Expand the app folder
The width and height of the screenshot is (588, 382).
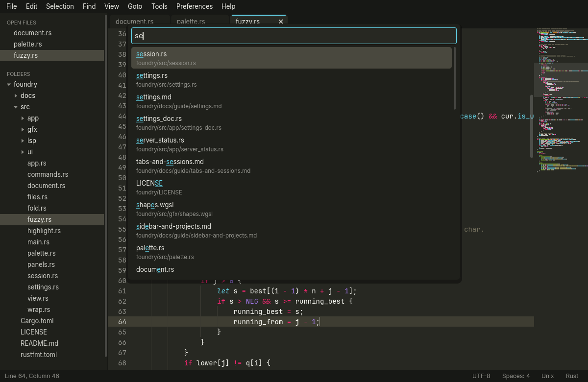point(23,118)
